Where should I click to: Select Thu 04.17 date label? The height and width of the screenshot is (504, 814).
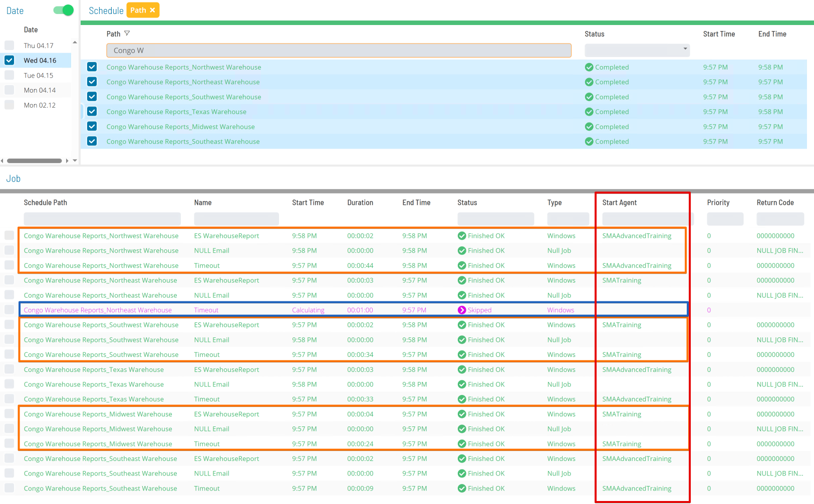point(39,46)
